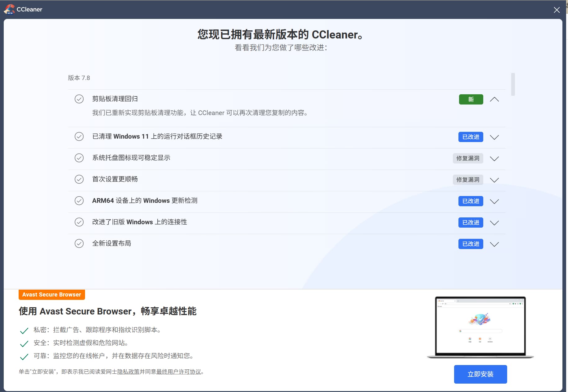Image resolution: width=568 pixels, height=392 pixels.
Task: Click the Avast Secure Browser orange label
Action: 52,295
